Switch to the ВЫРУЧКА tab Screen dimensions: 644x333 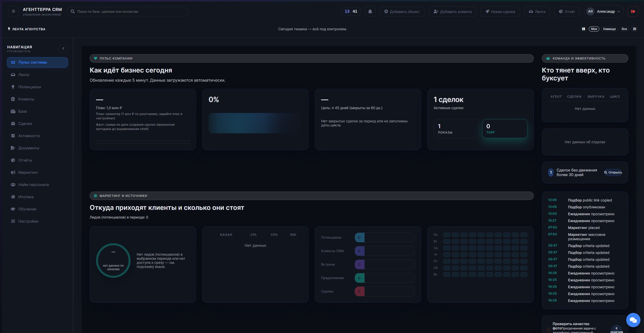pyautogui.click(x=596, y=96)
